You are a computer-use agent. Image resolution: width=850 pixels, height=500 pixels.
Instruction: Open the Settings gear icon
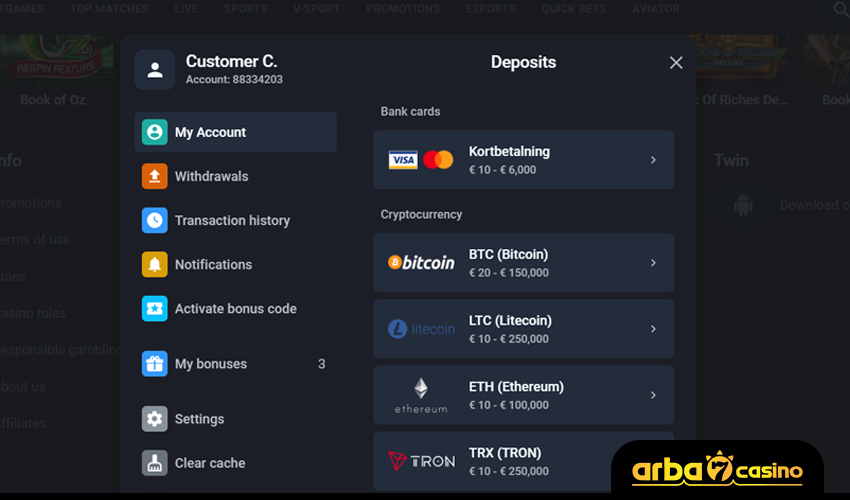154,419
